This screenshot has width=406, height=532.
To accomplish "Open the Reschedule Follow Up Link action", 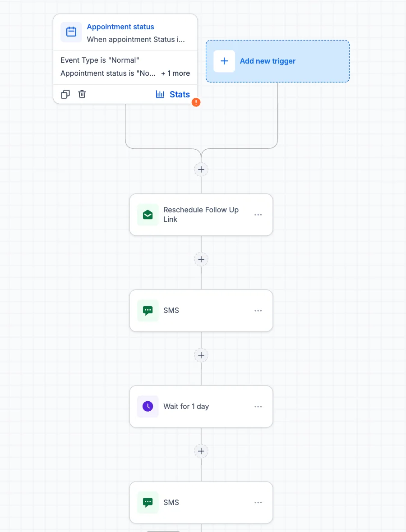I will (201, 215).
